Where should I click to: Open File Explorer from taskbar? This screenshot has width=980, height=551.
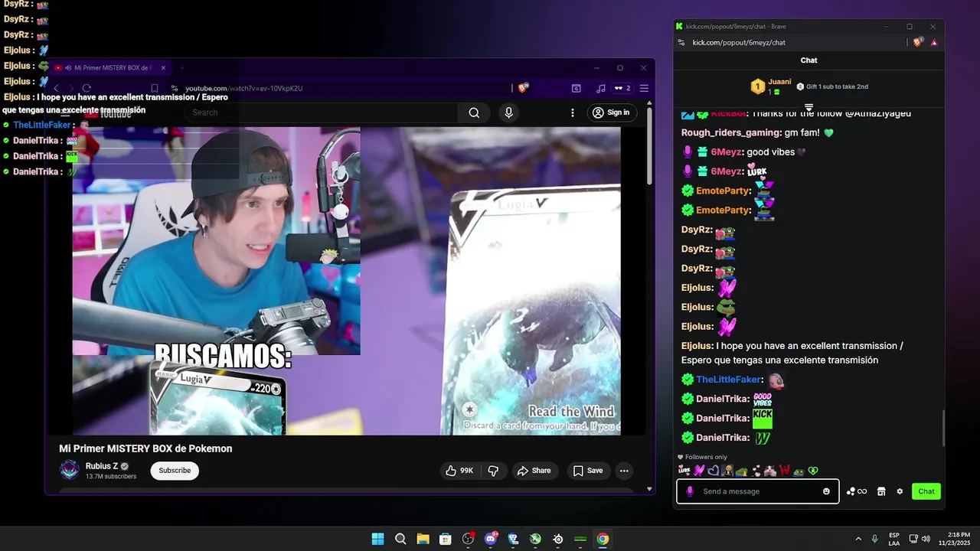(x=423, y=539)
